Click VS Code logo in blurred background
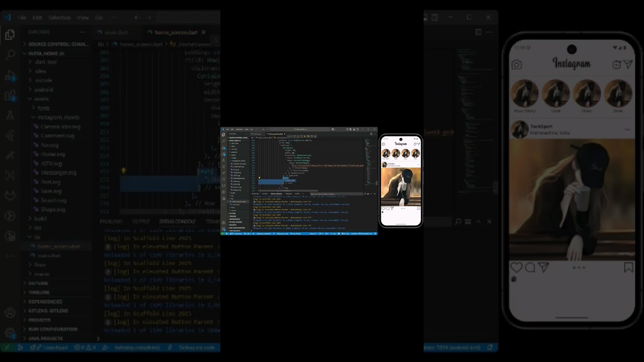 click(x=7, y=17)
